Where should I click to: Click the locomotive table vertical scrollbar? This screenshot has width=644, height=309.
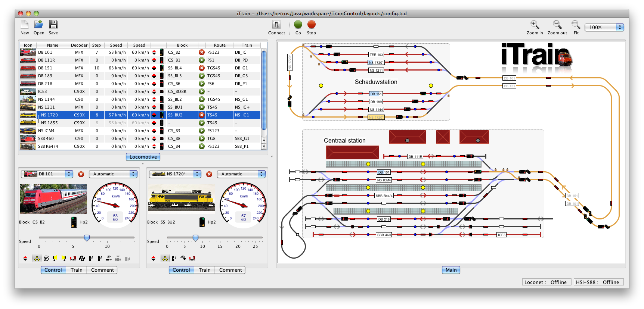point(264,90)
